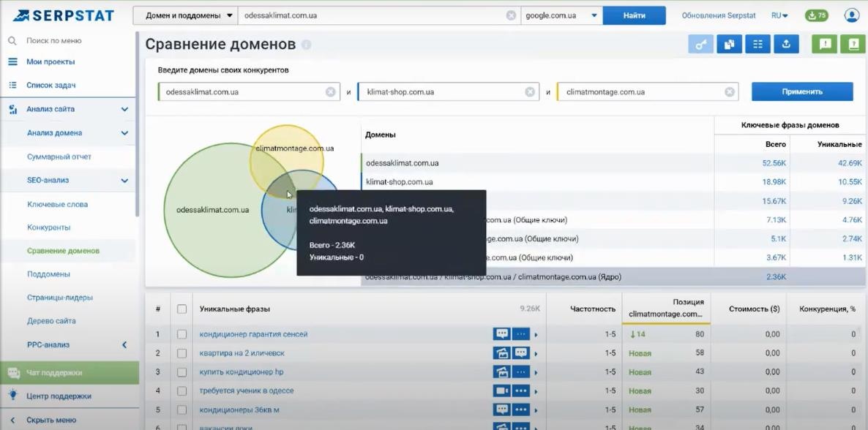Open the columns settings toolbar button
This screenshot has width=868, height=430.
click(x=757, y=45)
